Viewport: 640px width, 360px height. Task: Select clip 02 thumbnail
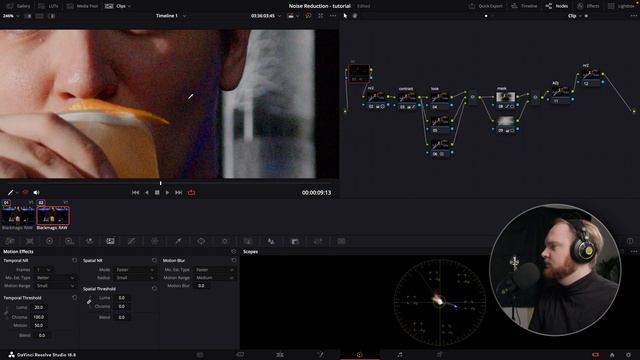pyautogui.click(x=53, y=216)
